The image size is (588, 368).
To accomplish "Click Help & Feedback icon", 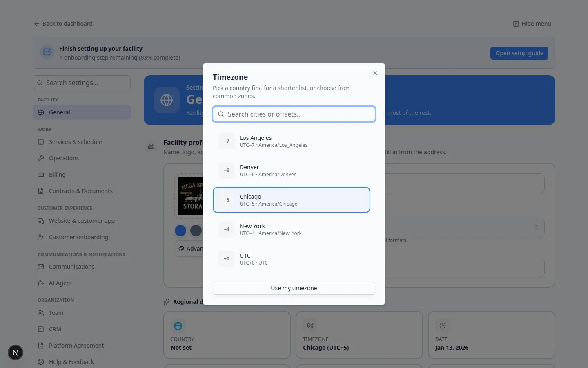I will pos(41,362).
